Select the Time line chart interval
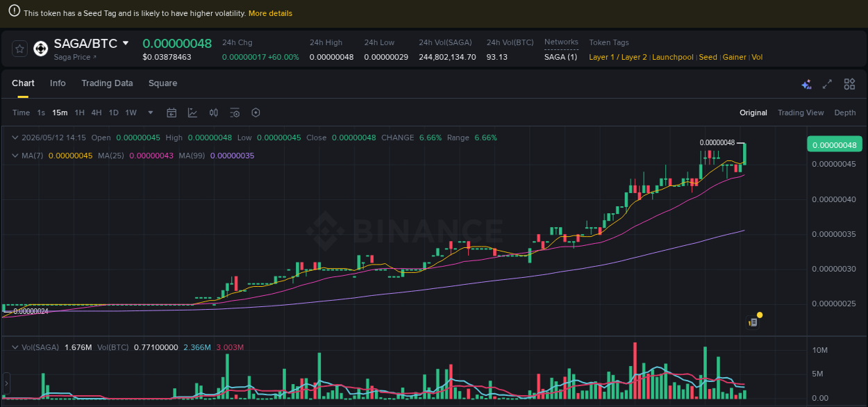Viewport: 868px width, 407px height. (x=21, y=113)
